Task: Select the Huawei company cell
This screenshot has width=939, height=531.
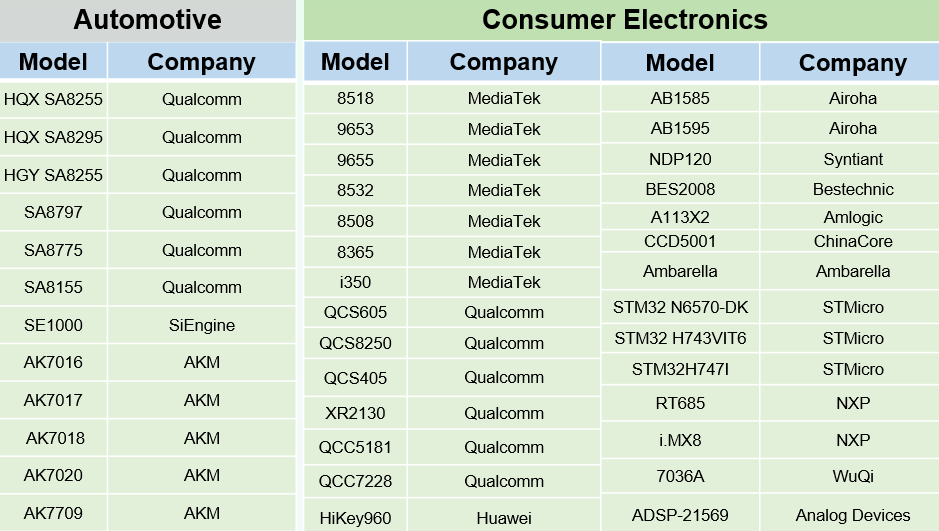Action: (503, 518)
